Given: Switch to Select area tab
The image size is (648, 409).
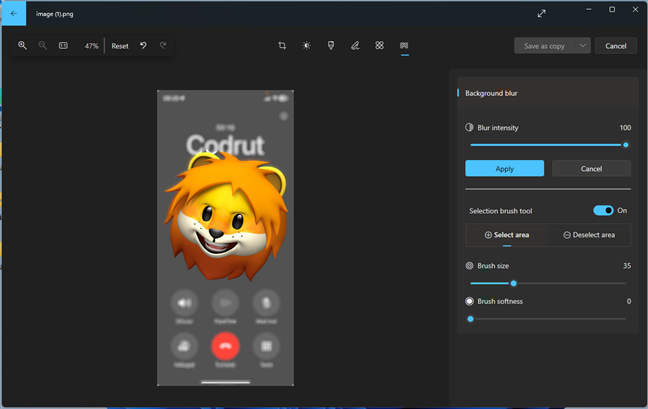Looking at the screenshot, I should (507, 235).
